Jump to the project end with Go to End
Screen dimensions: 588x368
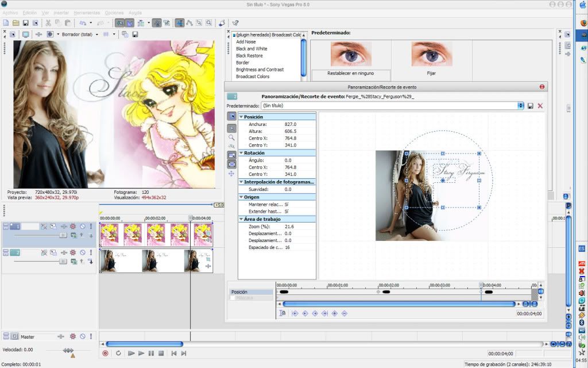[x=184, y=353]
